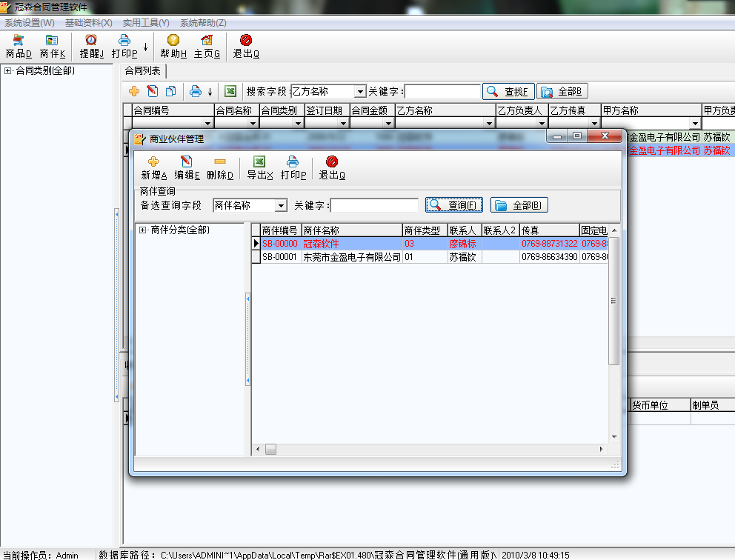Click the 查询(F) search button
This screenshot has width=735, height=560.
454,205
